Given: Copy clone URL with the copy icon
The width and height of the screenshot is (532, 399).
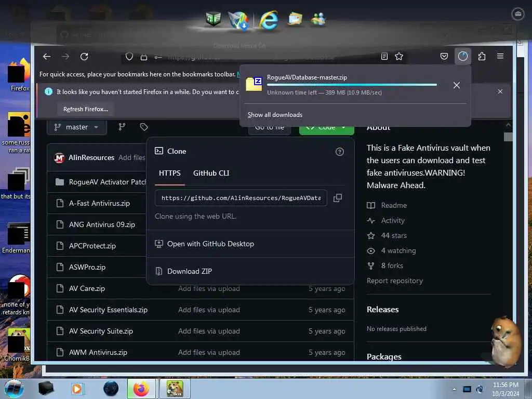Looking at the screenshot, I should tap(338, 198).
